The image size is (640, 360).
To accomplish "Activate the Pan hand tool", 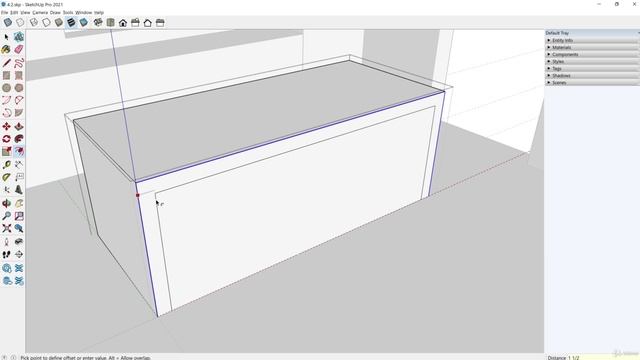I will coord(19,203).
